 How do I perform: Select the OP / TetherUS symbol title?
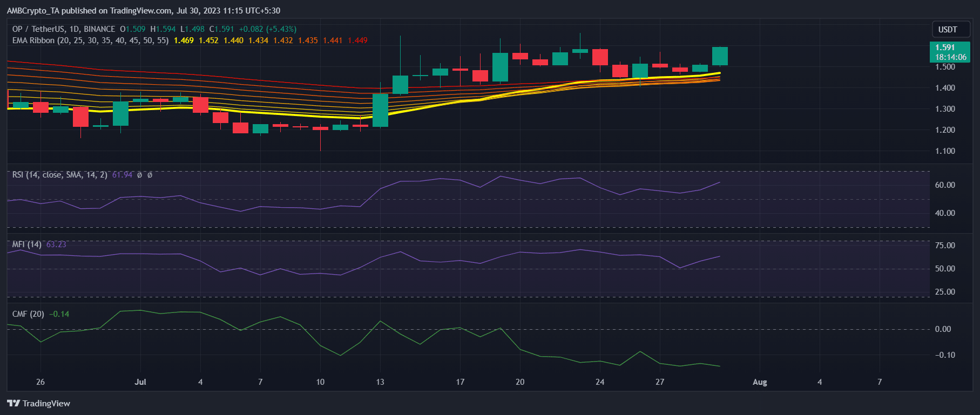(x=64, y=29)
